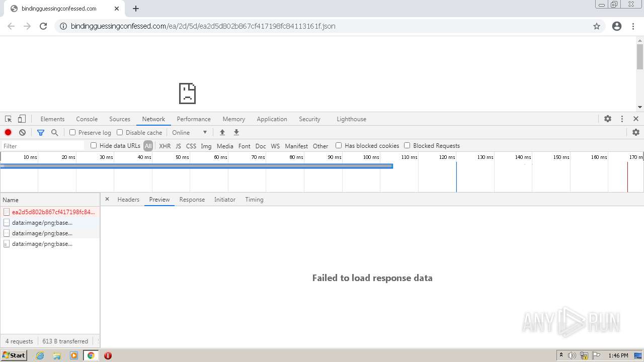View site information icon
Screen dimensions: 644x362
[x=63, y=26]
